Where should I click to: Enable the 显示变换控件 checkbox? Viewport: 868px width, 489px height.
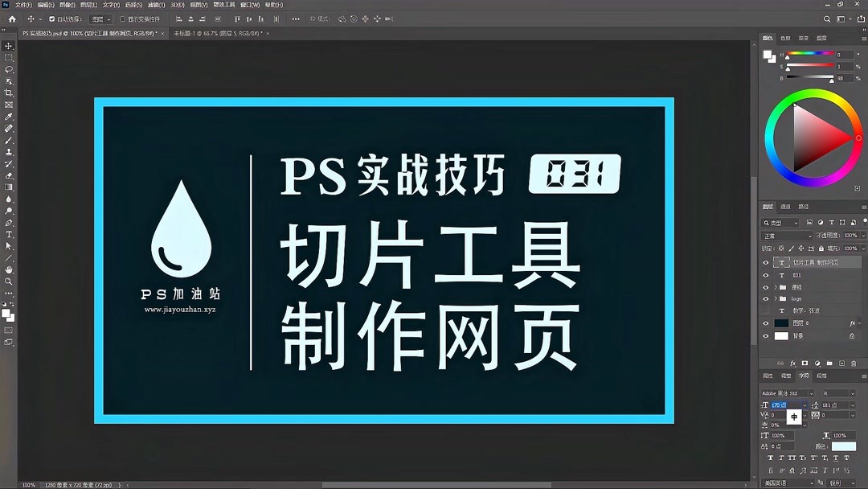122,18
